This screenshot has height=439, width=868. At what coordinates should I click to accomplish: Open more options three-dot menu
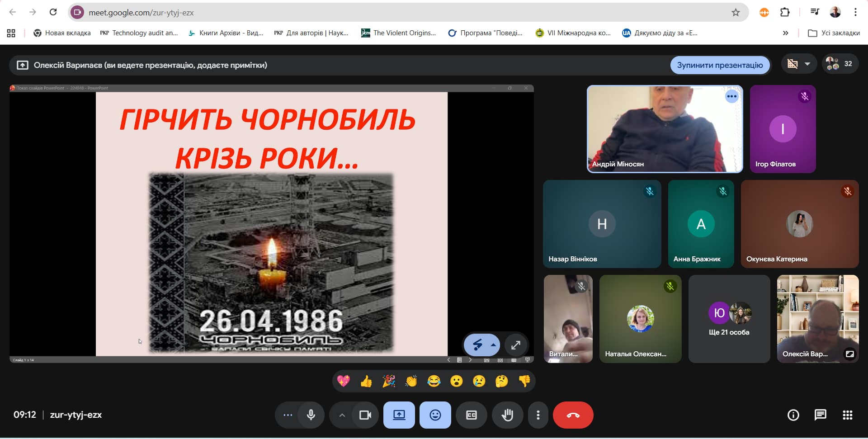[538, 415]
